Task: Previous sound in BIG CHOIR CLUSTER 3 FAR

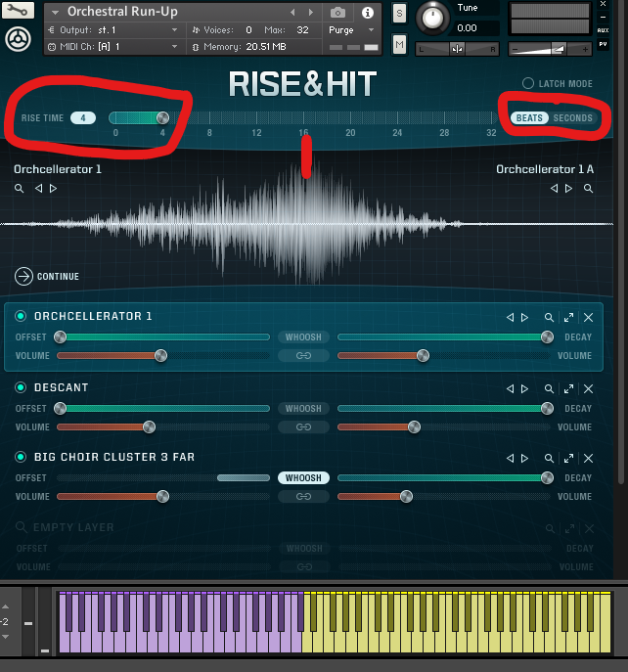Action: 510,458
